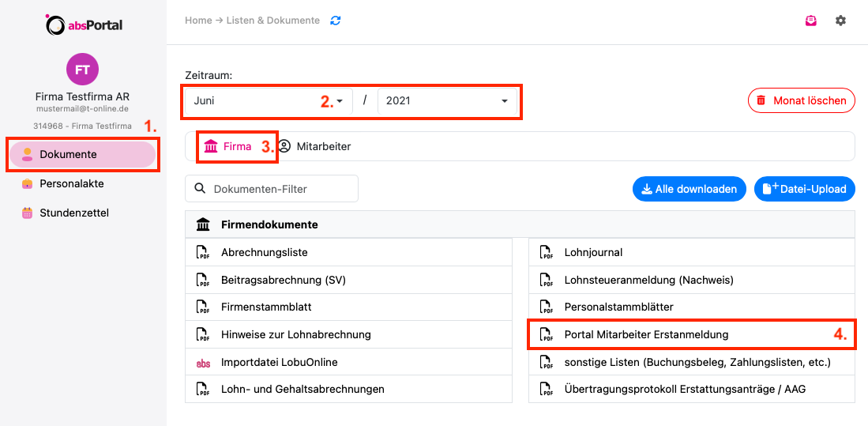Viewport: 868px width, 426px height.
Task: Switch to the Mitarbeiter tab
Action: point(314,146)
